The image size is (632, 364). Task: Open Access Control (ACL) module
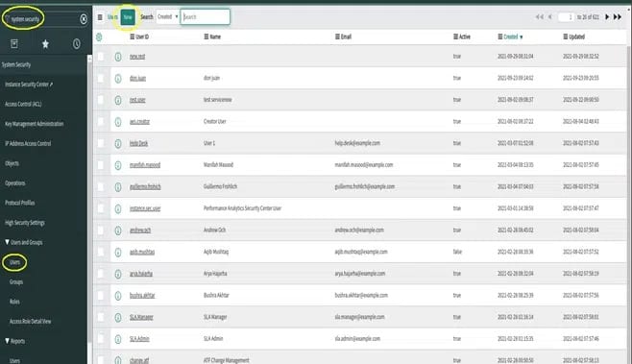coord(23,105)
